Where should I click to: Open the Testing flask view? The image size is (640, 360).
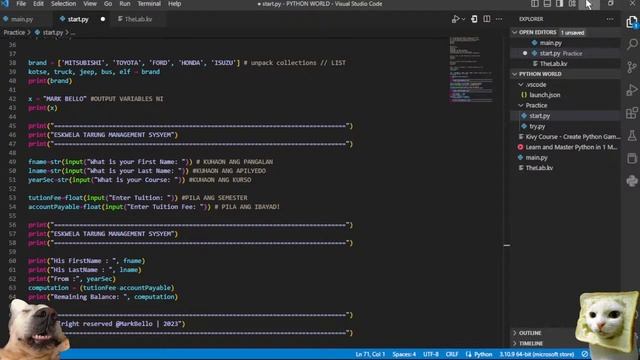click(x=632, y=136)
